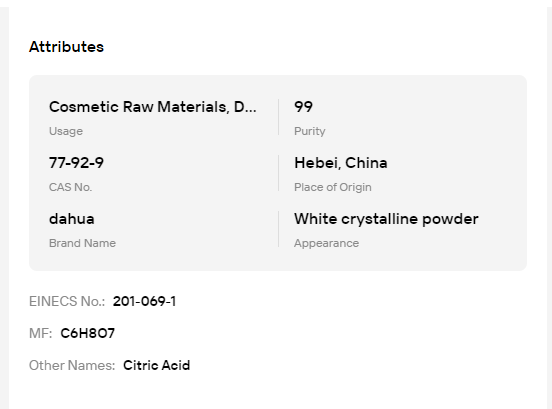The image size is (552, 409).
Task: Click the Appearance label
Action: coord(326,243)
